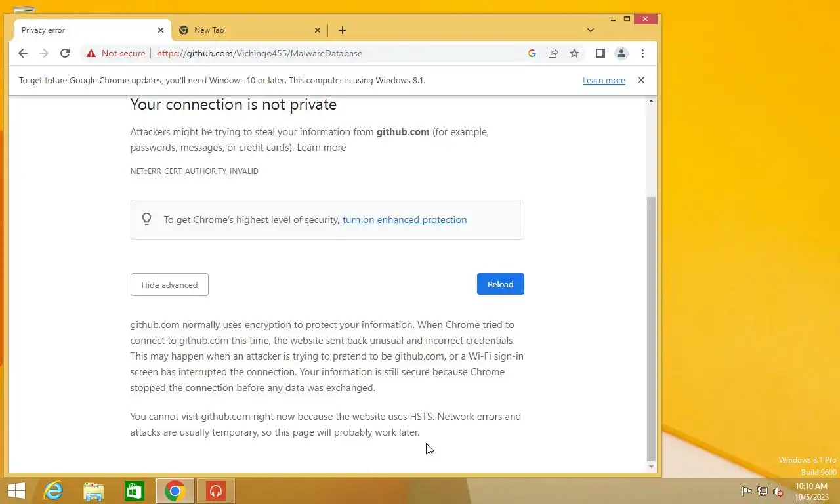The image size is (840, 504).
Task: Open the Windows Store taskbar icon
Action: click(135, 491)
